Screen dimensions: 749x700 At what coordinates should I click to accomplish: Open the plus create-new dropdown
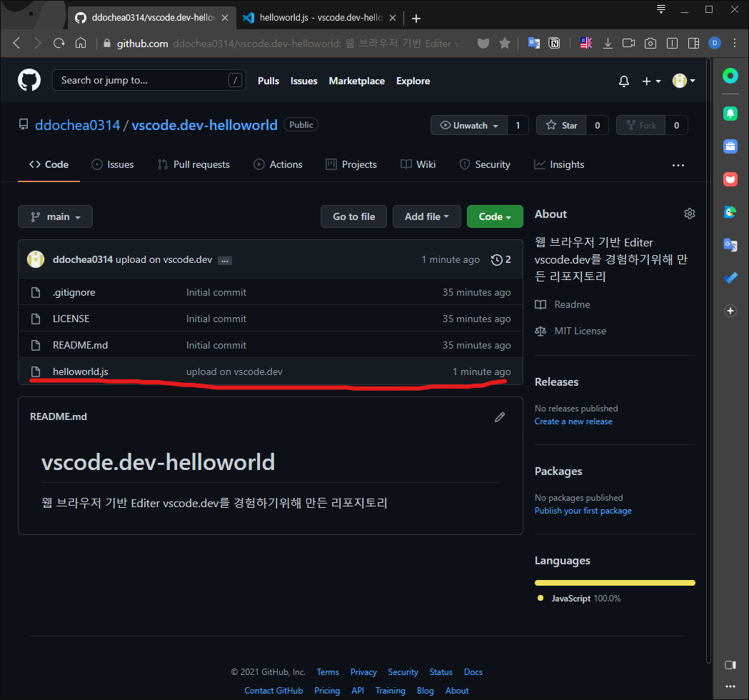point(652,81)
